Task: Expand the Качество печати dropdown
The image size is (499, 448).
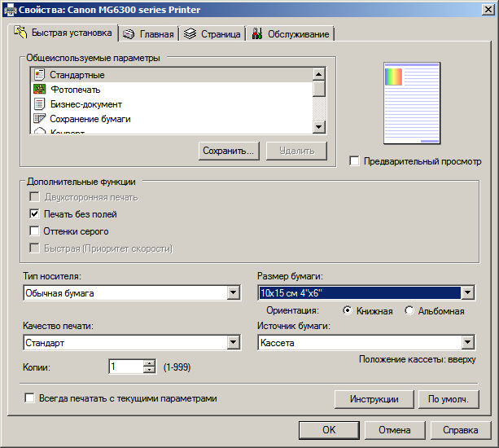Action: pos(234,342)
